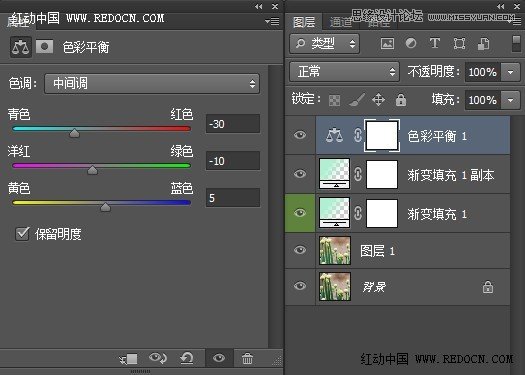Click the mask icon in Properties panel
The height and width of the screenshot is (375, 525).
(45, 47)
